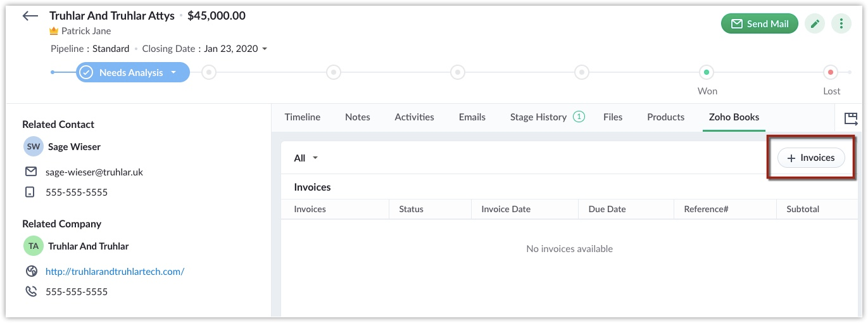Open the three-dot more options menu
Viewport: 868px width, 323px height.
(841, 24)
